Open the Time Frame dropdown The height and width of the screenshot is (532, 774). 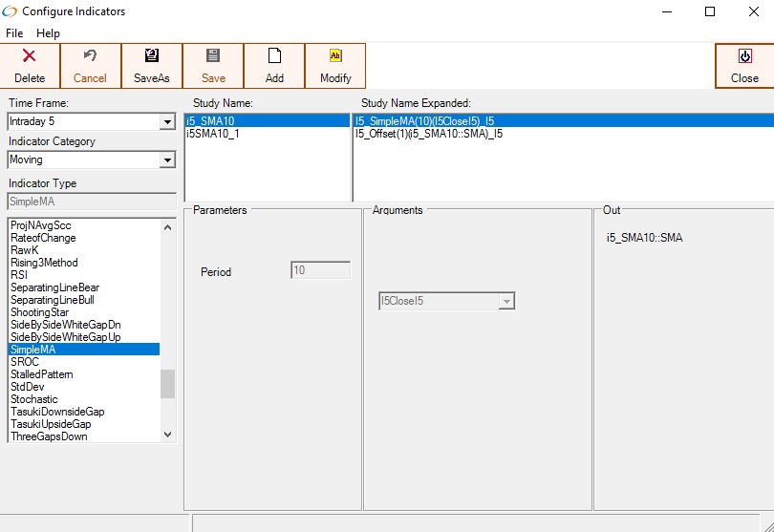coord(167,122)
